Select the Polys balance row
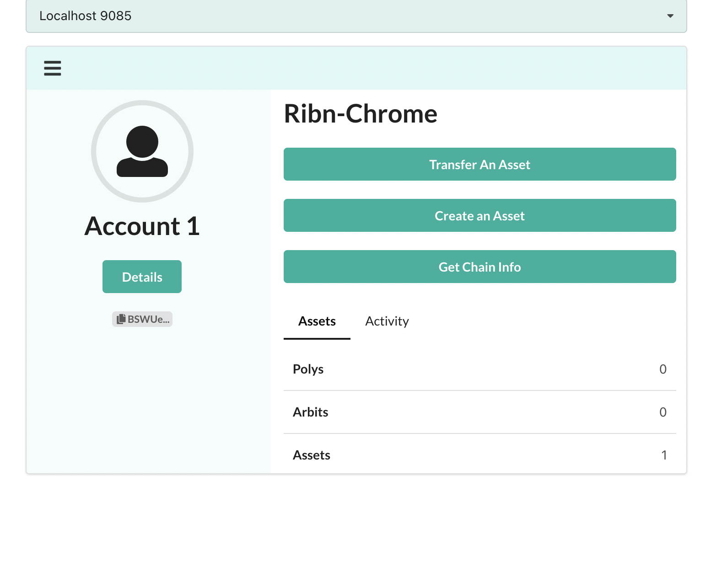 click(479, 369)
